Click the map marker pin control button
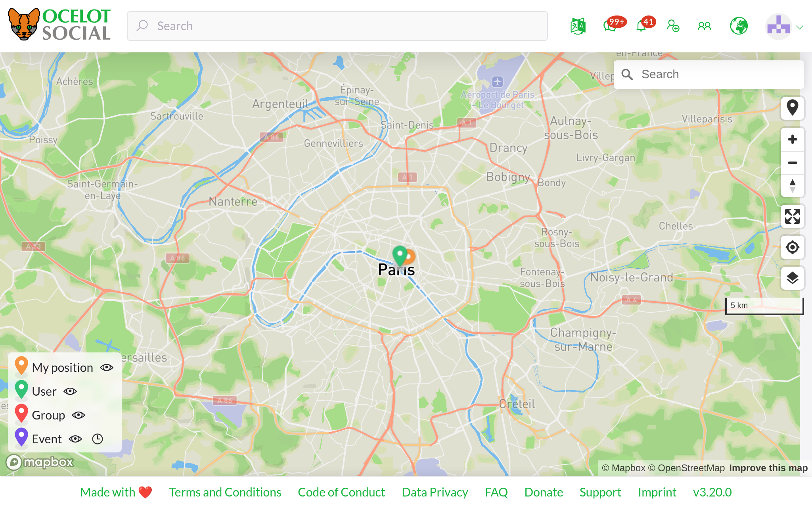Image resolution: width=812 pixels, height=508 pixels. (793, 108)
